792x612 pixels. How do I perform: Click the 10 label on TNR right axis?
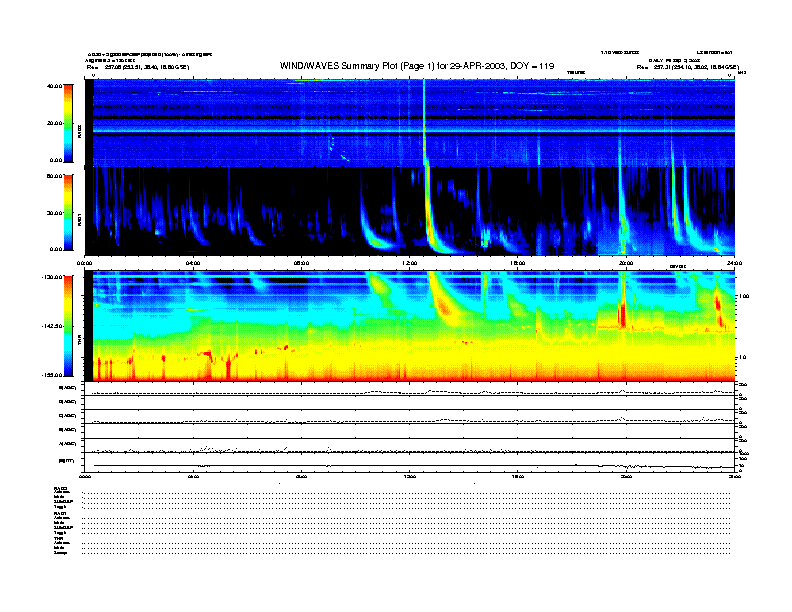pyautogui.click(x=743, y=357)
